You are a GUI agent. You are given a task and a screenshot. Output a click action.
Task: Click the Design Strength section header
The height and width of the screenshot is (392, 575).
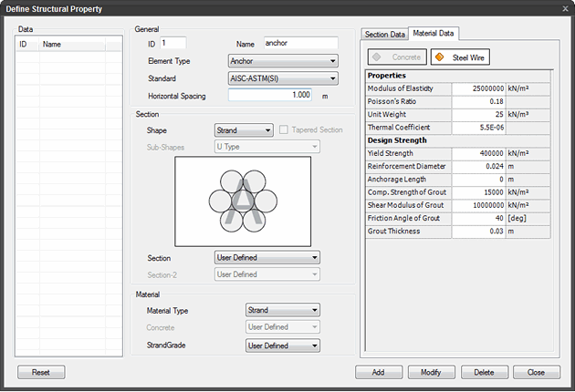tap(458, 140)
